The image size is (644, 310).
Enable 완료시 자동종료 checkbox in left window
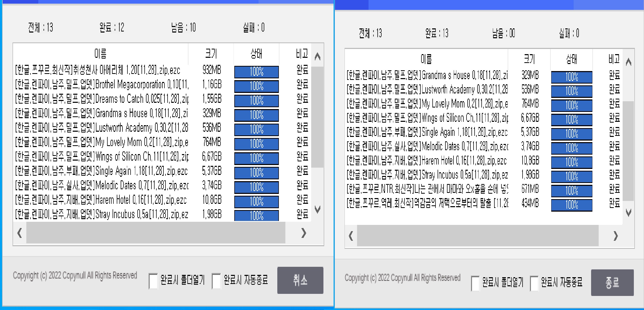pos(216,281)
